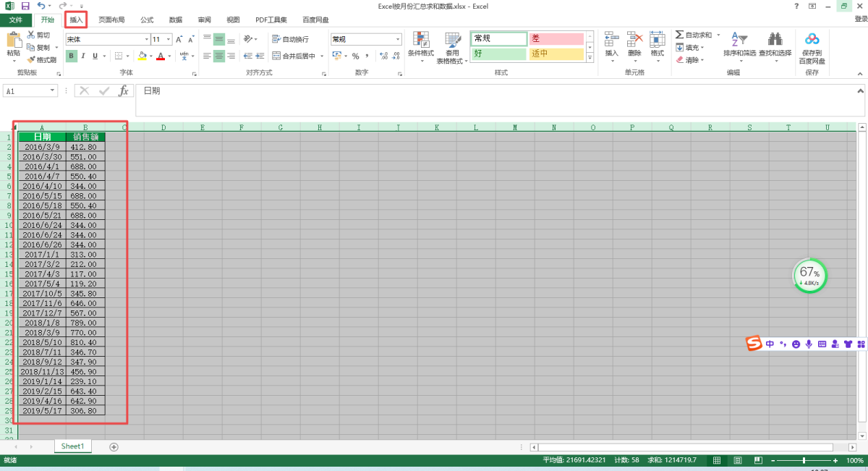Click Find and Select binoculars icon
Viewport: 868px width, 471px height.
[775, 40]
